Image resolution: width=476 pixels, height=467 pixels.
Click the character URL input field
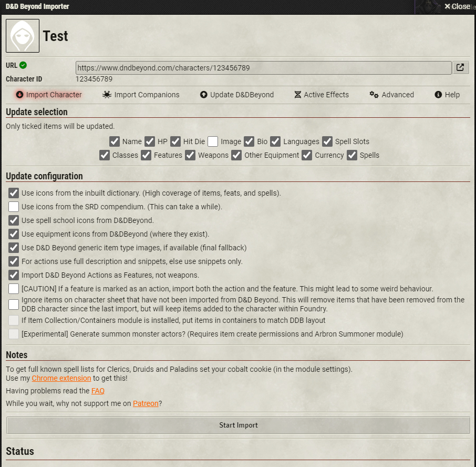pyautogui.click(x=263, y=68)
